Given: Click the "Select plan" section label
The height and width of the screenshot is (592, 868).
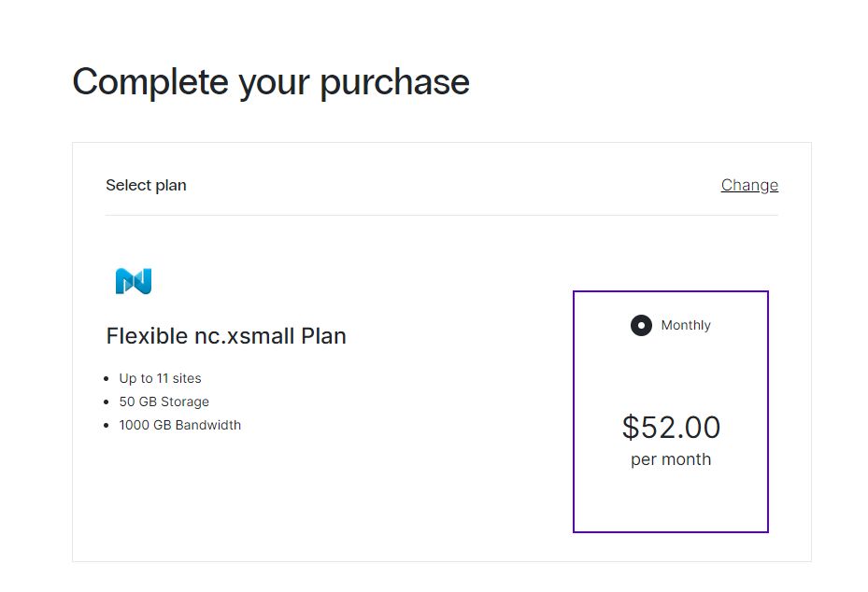Looking at the screenshot, I should pyautogui.click(x=146, y=185).
